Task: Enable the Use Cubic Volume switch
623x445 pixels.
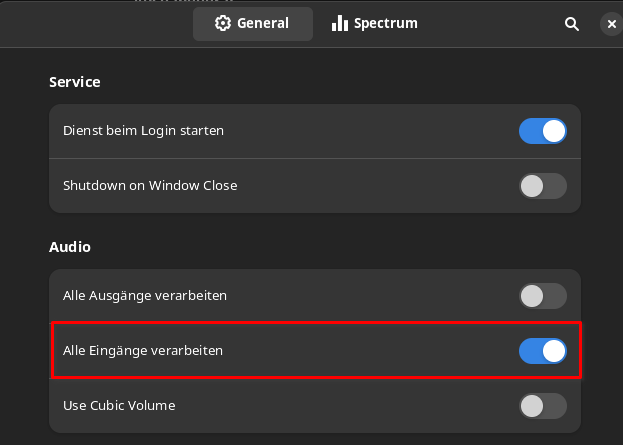Action: pyautogui.click(x=542, y=406)
